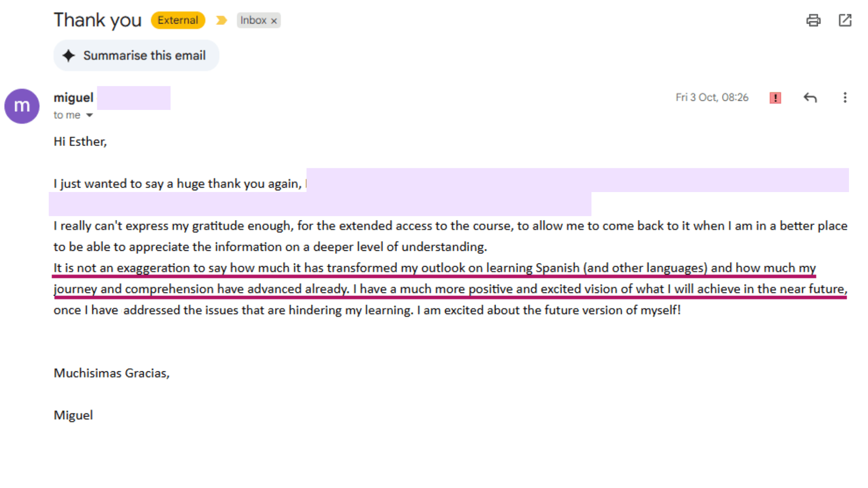Click the red exclamation mark icon
This screenshot has width=868, height=488.
point(775,98)
